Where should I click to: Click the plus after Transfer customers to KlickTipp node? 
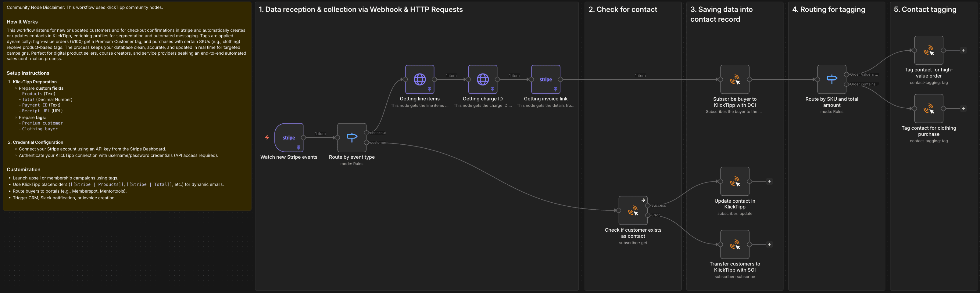coord(769,244)
